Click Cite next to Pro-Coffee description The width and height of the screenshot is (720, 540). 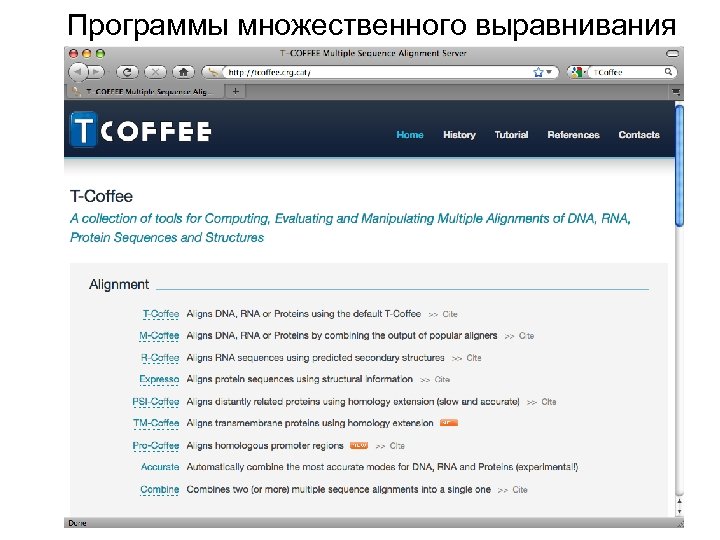[x=397, y=445]
